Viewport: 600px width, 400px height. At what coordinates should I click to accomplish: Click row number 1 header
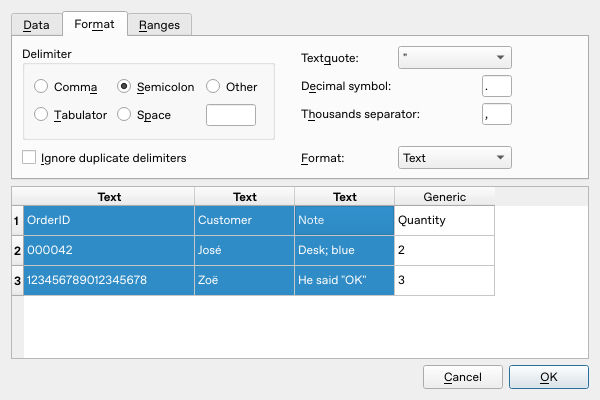click(x=18, y=220)
